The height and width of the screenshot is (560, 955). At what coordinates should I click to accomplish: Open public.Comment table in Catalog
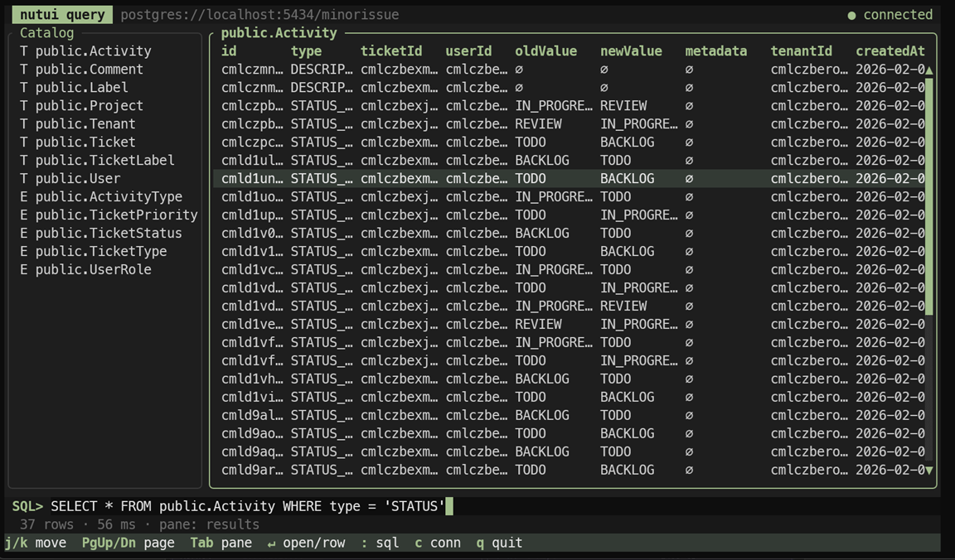point(81,70)
